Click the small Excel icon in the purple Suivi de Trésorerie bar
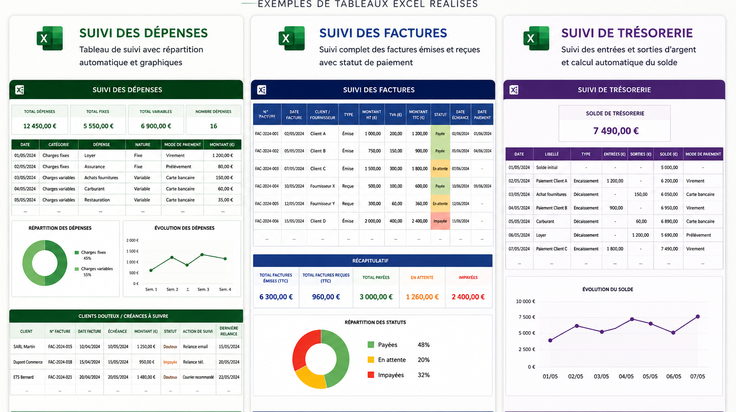 click(514, 90)
